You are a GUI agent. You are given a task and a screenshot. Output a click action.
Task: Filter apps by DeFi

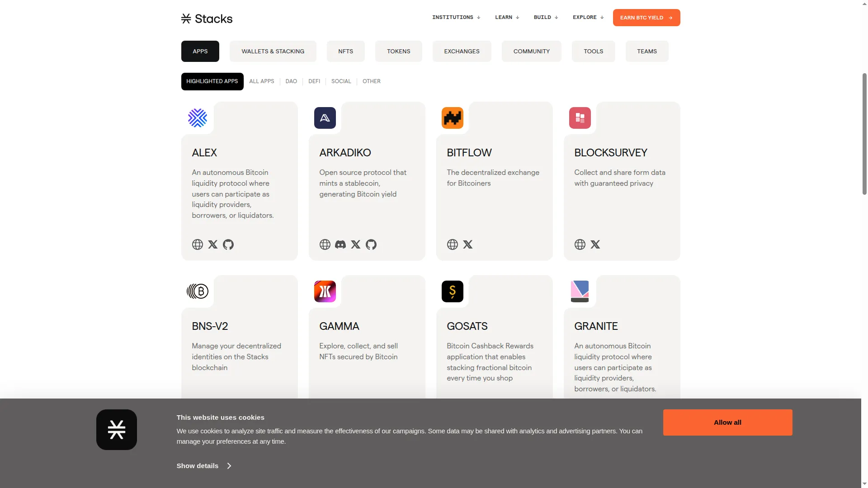click(314, 81)
